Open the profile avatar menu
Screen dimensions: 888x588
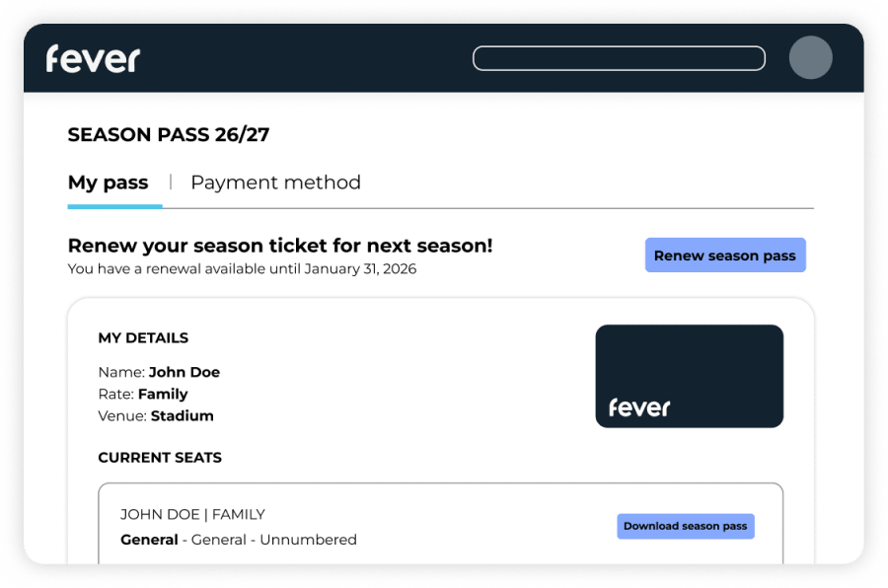tap(810, 58)
